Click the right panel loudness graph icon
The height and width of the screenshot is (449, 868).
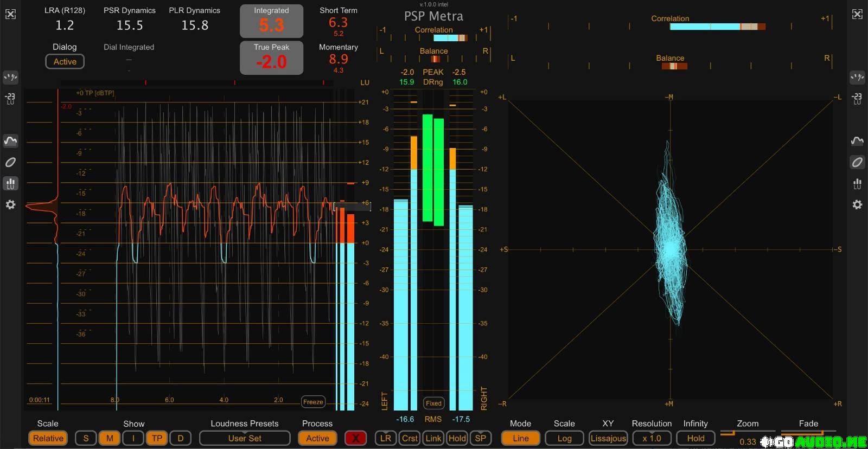tap(857, 141)
